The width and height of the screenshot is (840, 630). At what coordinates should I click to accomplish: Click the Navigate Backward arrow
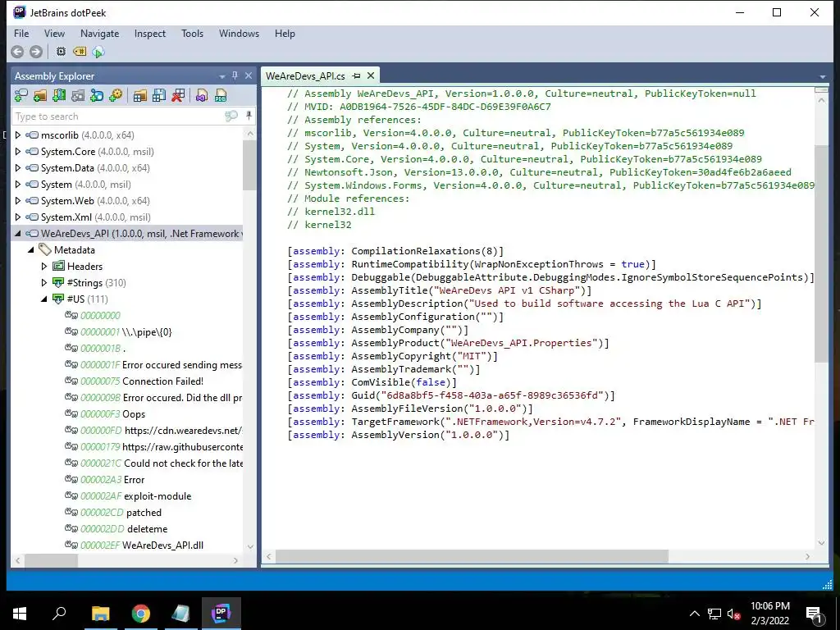pyautogui.click(x=17, y=52)
